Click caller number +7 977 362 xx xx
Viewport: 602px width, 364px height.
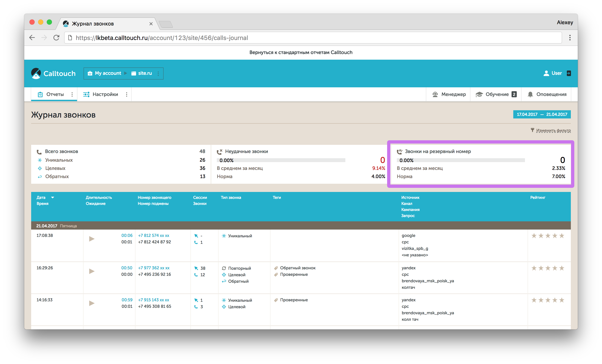click(x=154, y=268)
